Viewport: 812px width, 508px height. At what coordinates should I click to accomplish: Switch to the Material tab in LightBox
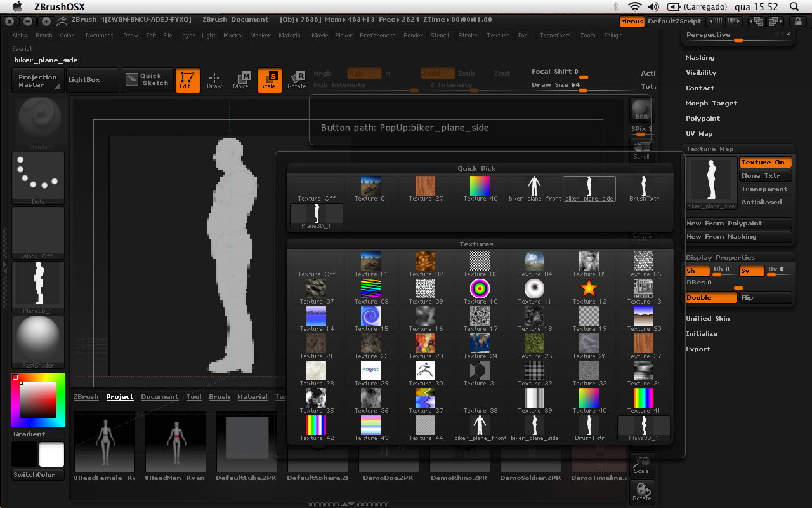click(252, 397)
